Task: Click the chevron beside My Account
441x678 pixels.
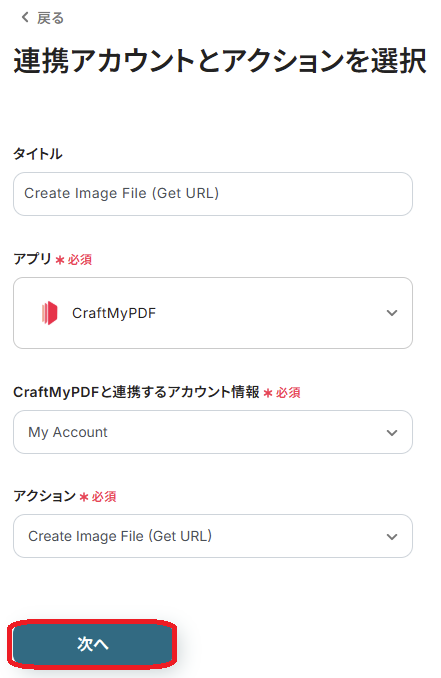Action: click(392, 432)
